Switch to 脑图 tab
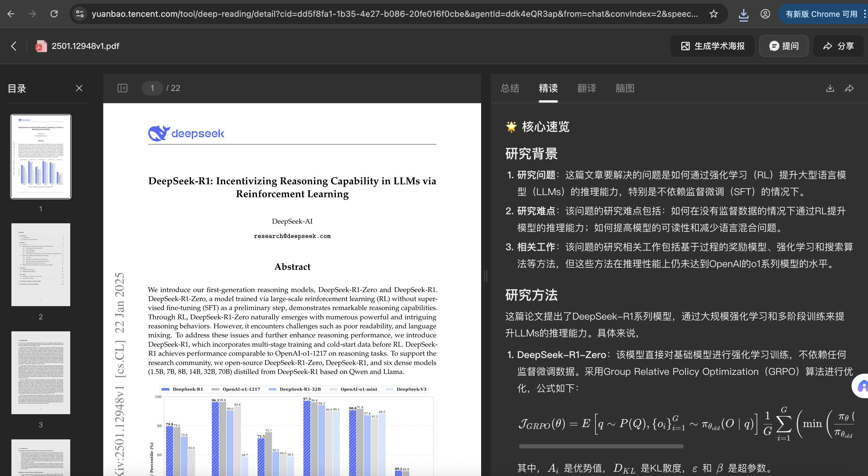Viewport: 868px width, 476px height. pyautogui.click(x=625, y=88)
